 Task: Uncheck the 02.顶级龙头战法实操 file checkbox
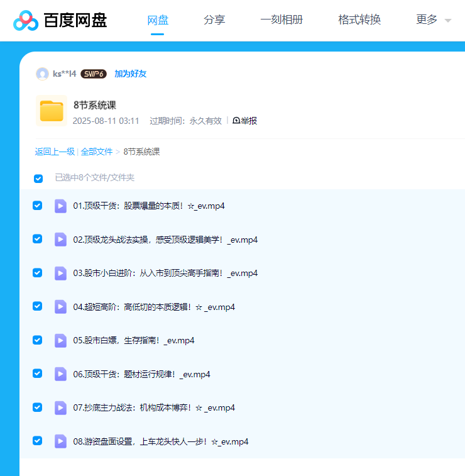37,239
